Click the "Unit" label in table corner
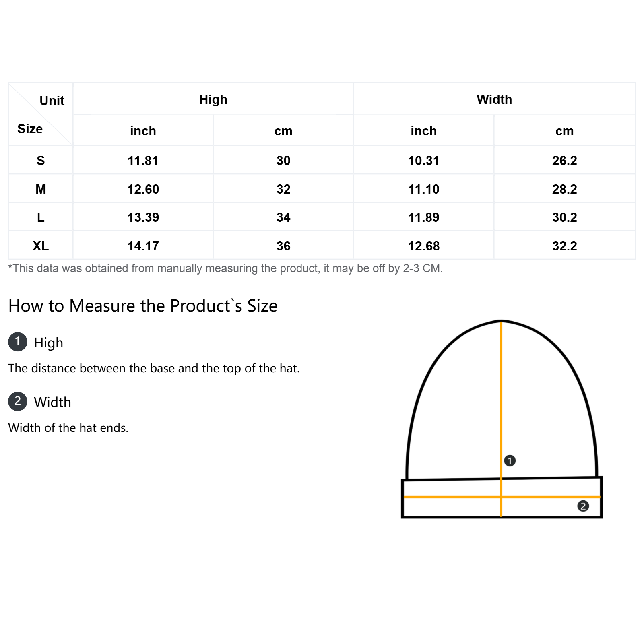644x644 pixels. 52,101
